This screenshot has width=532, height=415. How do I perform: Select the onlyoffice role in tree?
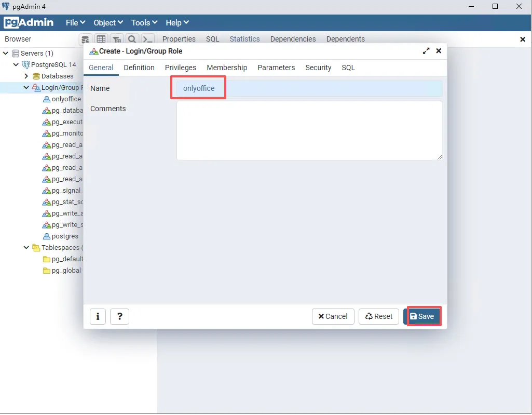pos(66,99)
